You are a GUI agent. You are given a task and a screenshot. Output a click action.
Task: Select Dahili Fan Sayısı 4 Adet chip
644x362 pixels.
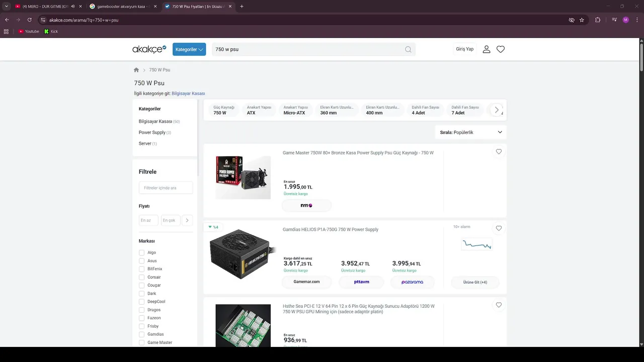426,110
